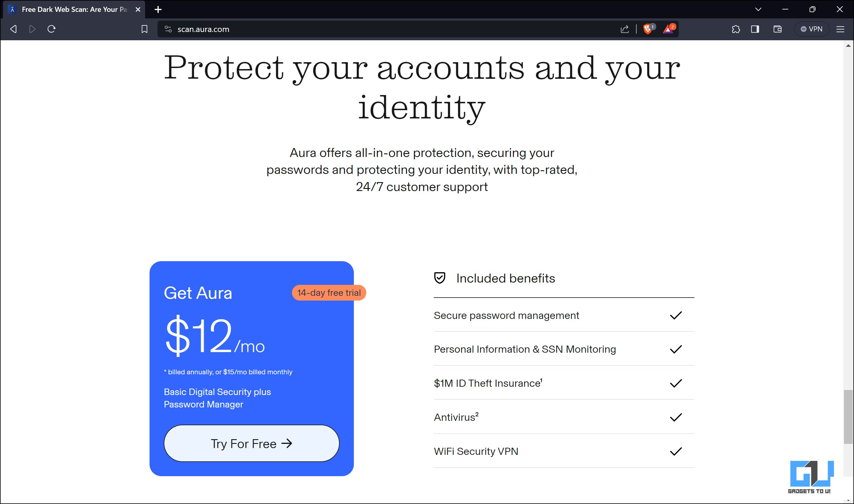The width and height of the screenshot is (854, 504).
Task: Expand browser tabs dropdown list
Action: [x=758, y=9]
